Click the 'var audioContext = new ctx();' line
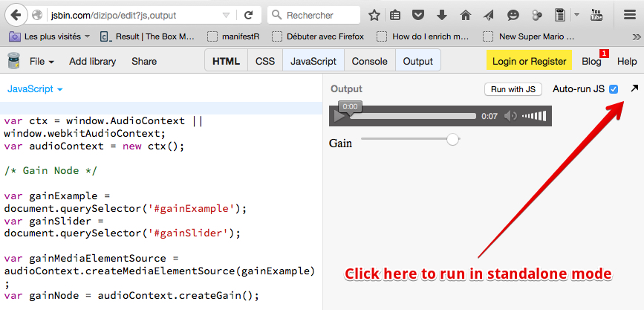The height and width of the screenshot is (310, 644). click(94, 146)
